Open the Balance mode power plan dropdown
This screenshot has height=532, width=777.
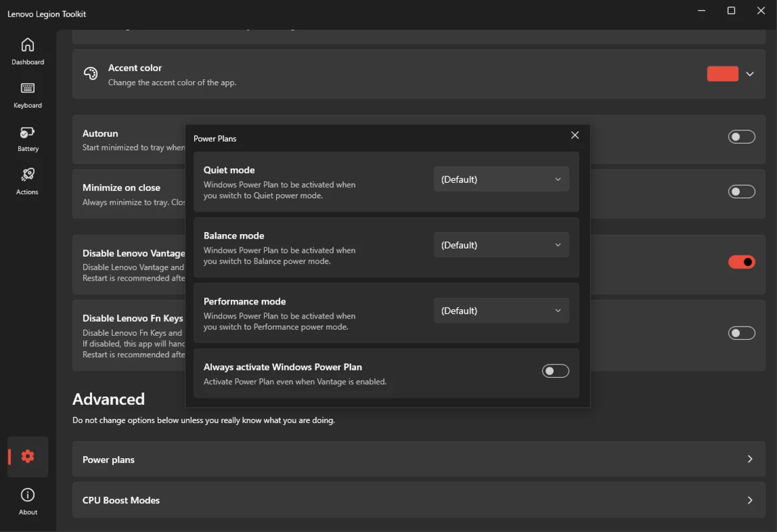pyautogui.click(x=502, y=245)
